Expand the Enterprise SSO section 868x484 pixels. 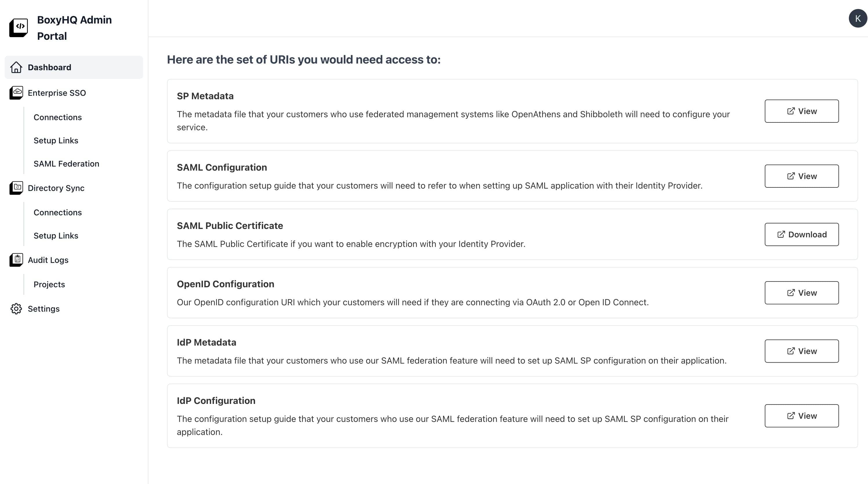click(x=57, y=93)
